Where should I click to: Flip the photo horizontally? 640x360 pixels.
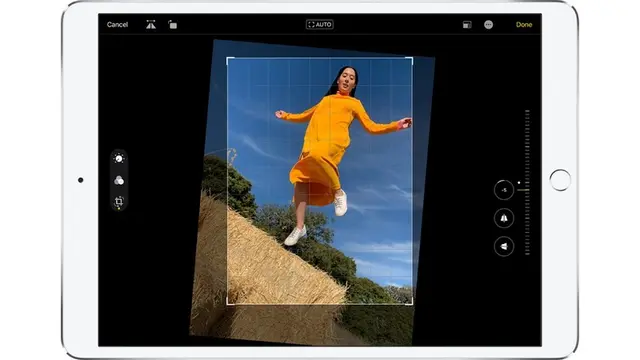coord(151,24)
